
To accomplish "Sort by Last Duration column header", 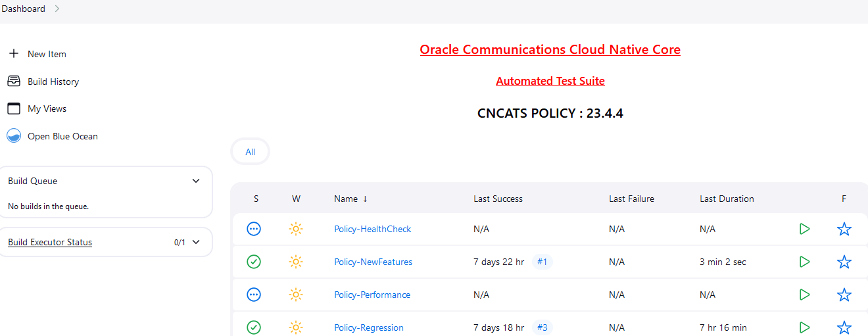I will click(727, 199).
